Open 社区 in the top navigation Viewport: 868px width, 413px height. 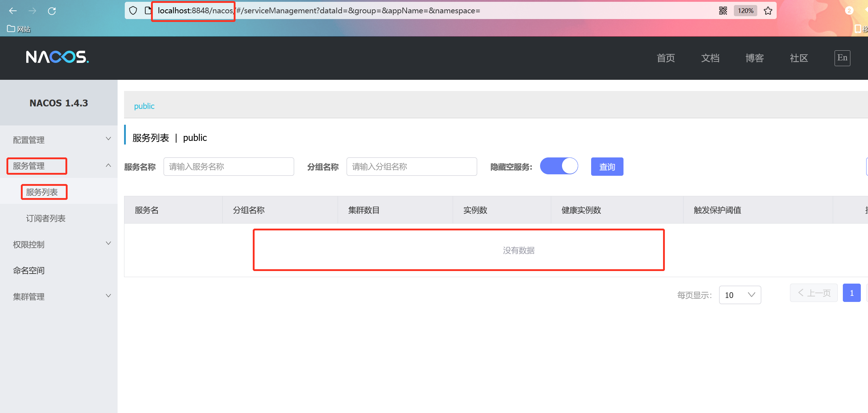point(799,58)
